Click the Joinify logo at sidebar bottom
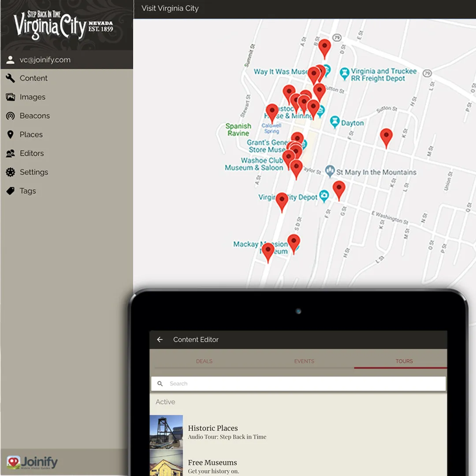 pos(32,462)
